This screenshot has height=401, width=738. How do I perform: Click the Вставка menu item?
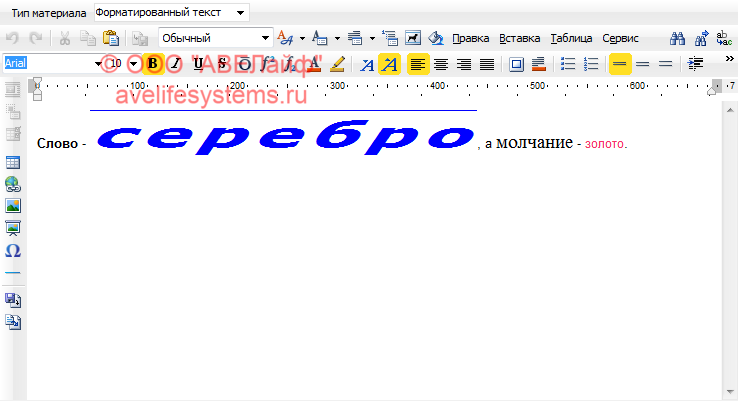(519, 39)
